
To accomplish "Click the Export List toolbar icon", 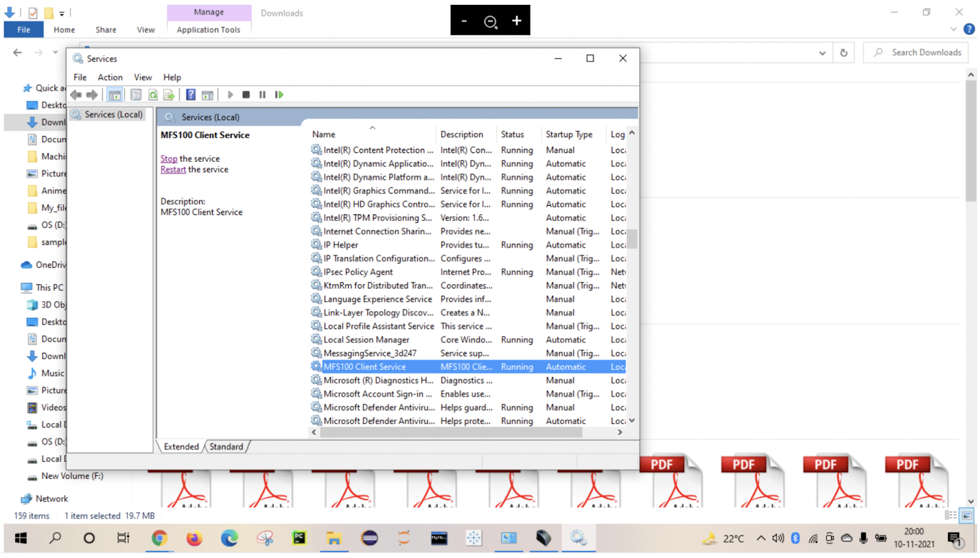I will tap(169, 95).
